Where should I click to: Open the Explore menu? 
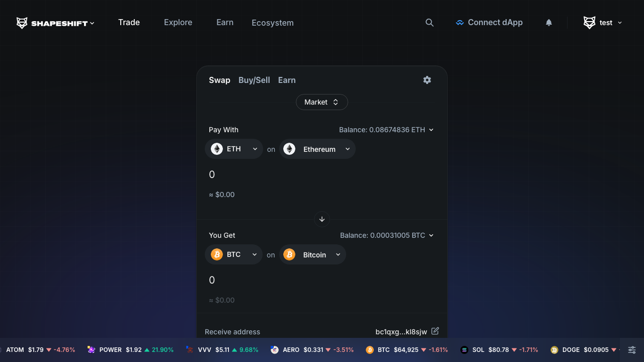pyautogui.click(x=178, y=23)
